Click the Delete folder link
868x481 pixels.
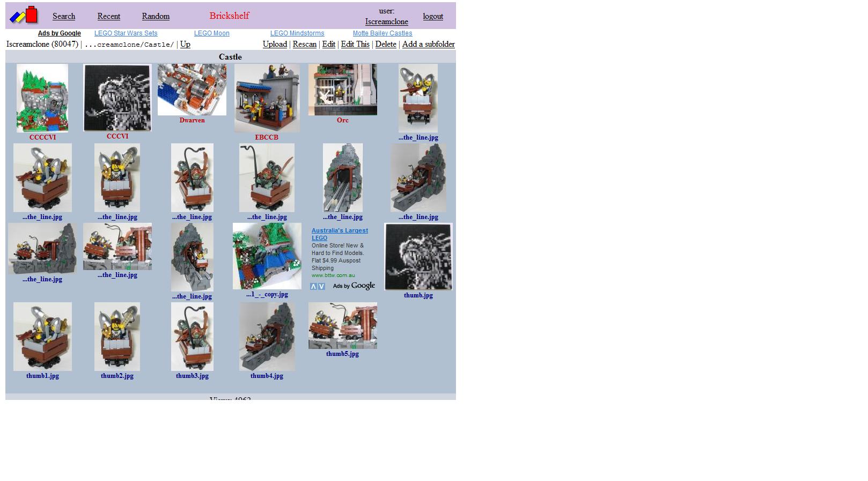pos(386,44)
